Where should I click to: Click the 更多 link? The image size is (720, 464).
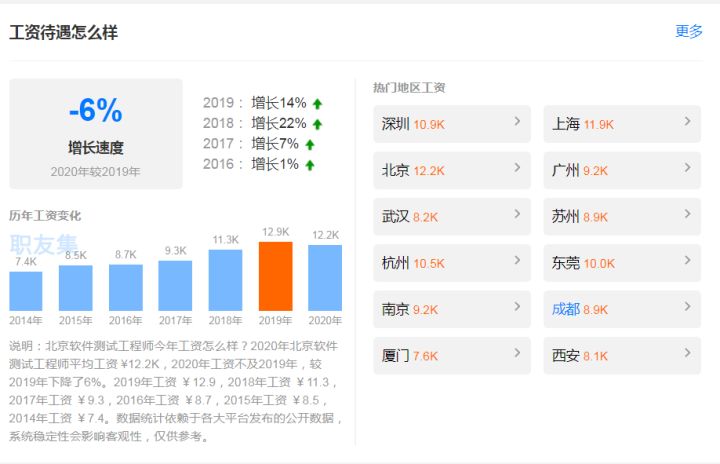(x=689, y=31)
